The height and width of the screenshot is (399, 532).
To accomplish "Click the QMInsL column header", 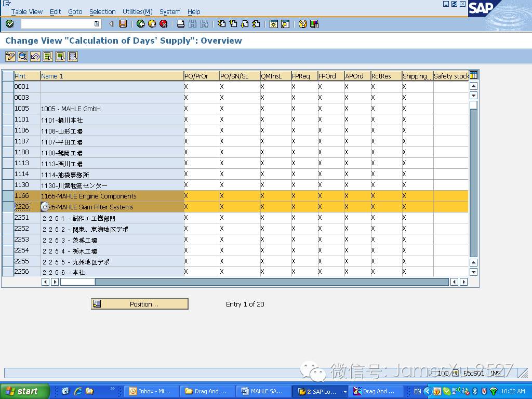I will coord(275,76).
